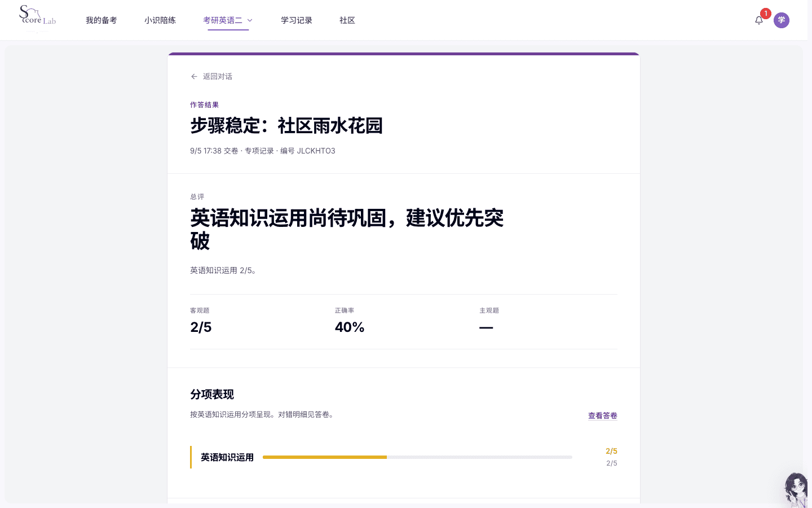Click the 分项表现 heading
812x508 pixels.
point(212,395)
